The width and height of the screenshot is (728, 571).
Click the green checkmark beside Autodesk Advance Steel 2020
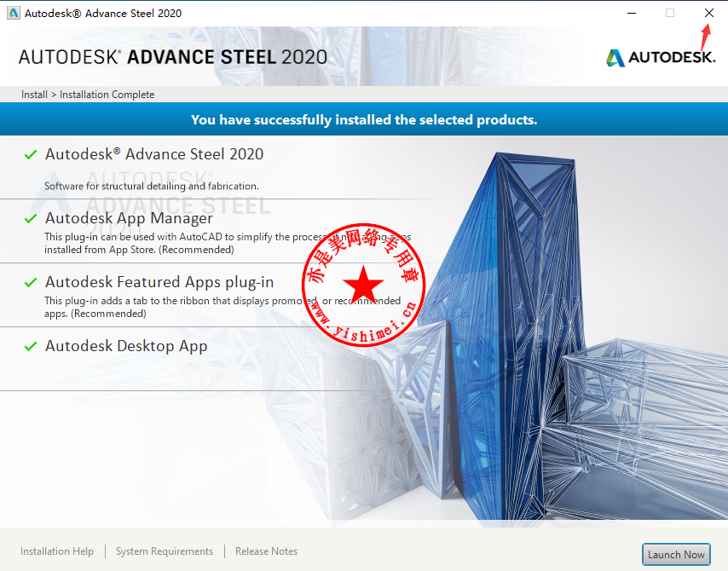pyautogui.click(x=31, y=154)
